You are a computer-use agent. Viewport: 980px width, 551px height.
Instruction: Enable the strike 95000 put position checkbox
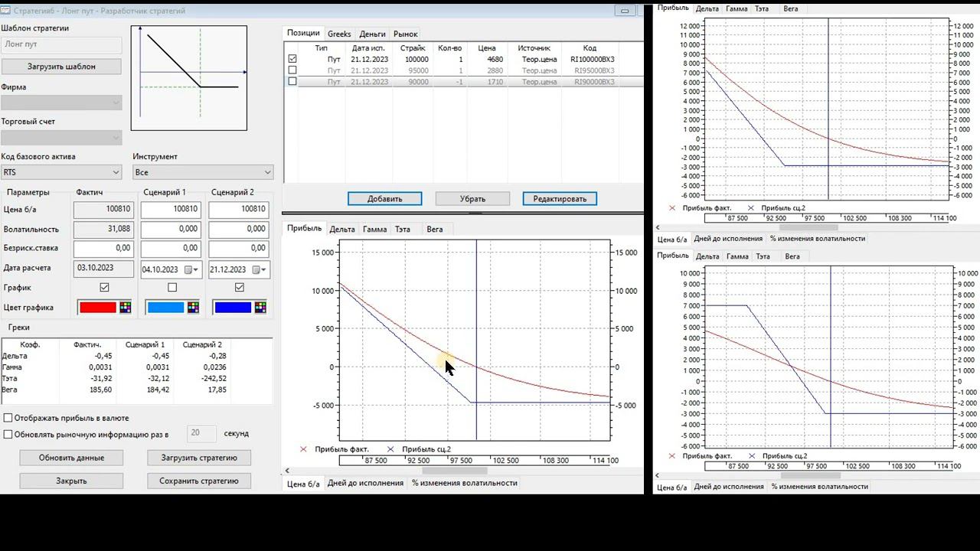tap(292, 70)
